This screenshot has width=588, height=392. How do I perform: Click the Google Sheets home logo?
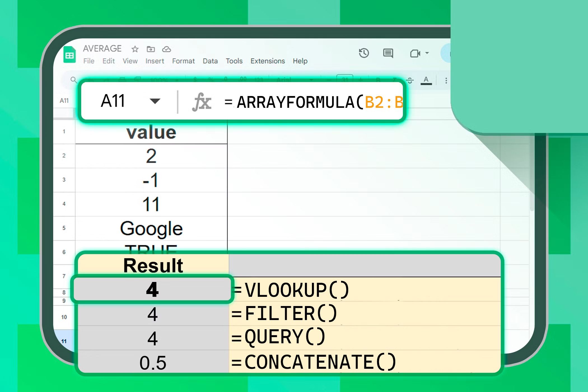pyautogui.click(x=69, y=55)
